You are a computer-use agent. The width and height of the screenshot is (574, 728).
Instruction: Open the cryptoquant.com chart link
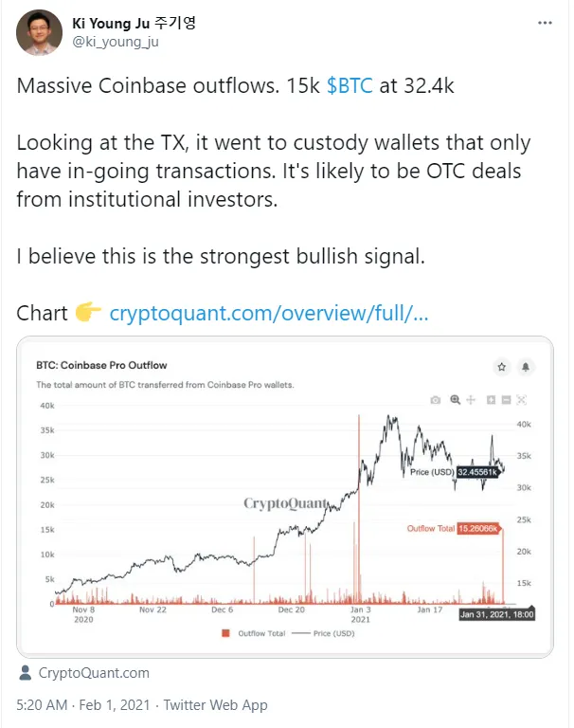[269, 312]
